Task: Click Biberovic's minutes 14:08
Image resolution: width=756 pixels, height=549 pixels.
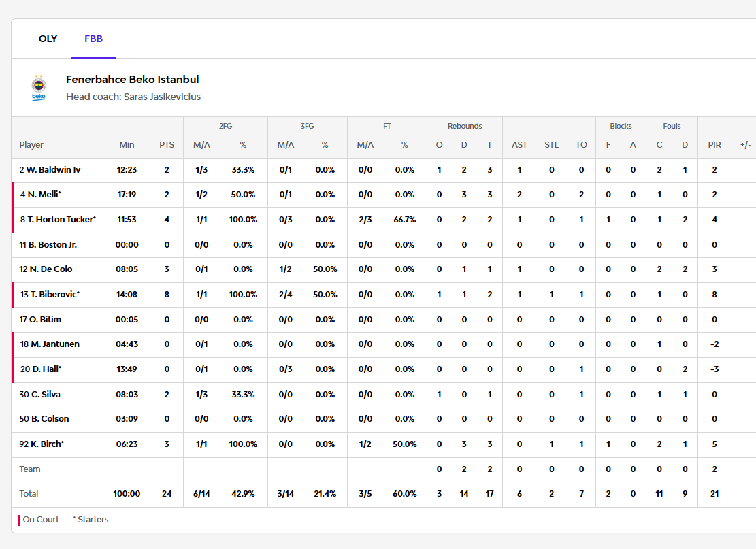Action: [x=127, y=294]
